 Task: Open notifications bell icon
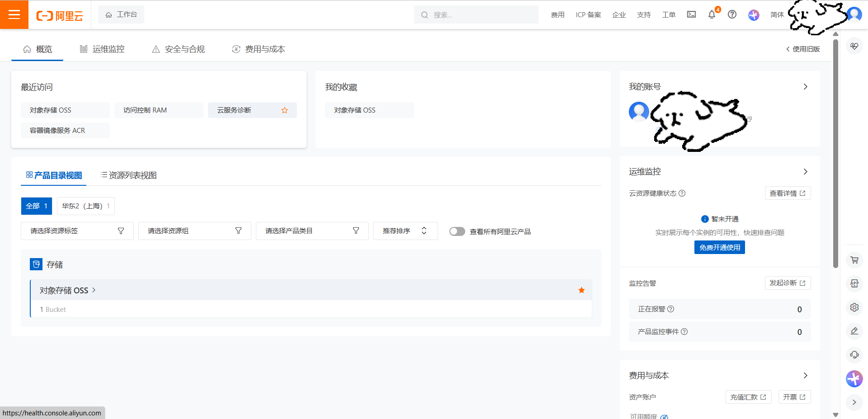pos(712,14)
